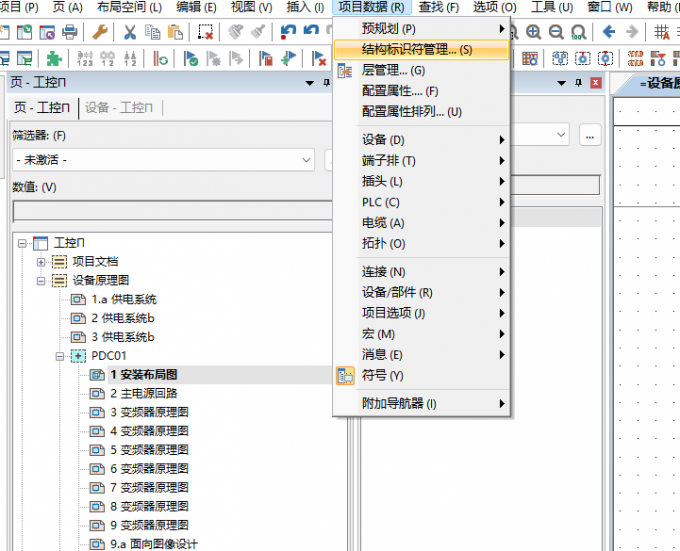Collapse the 工控口 project tree node
Image resolution: width=680 pixels, height=551 pixels.
[x=22, y=243]
